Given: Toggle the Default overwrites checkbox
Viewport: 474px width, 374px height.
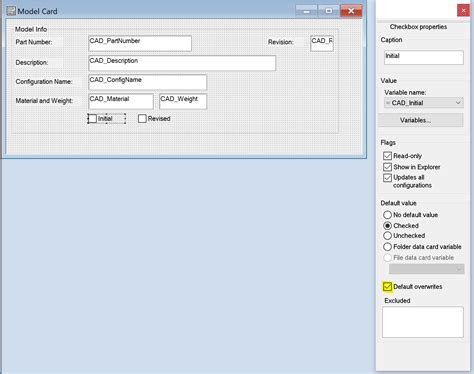Looking at the screenshot, I should coord(387,287).
